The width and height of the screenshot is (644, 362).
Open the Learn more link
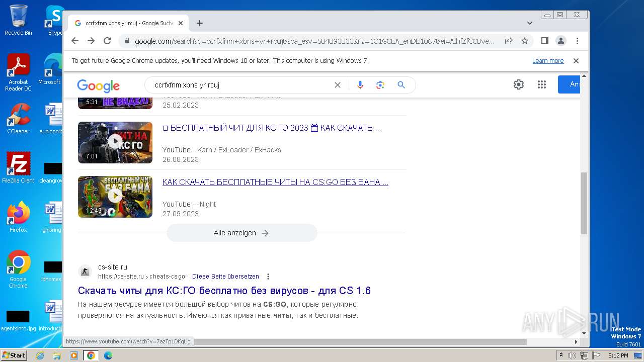[x=548, y=61]
